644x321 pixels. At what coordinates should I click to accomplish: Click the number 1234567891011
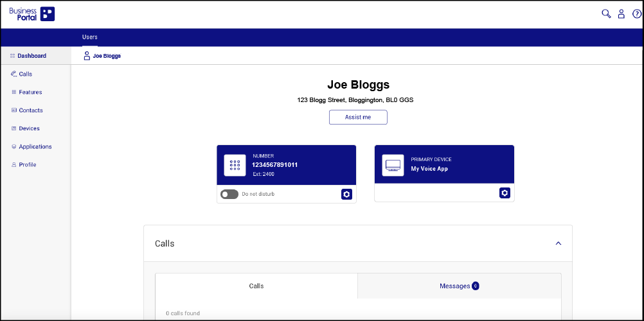(275, 165)
